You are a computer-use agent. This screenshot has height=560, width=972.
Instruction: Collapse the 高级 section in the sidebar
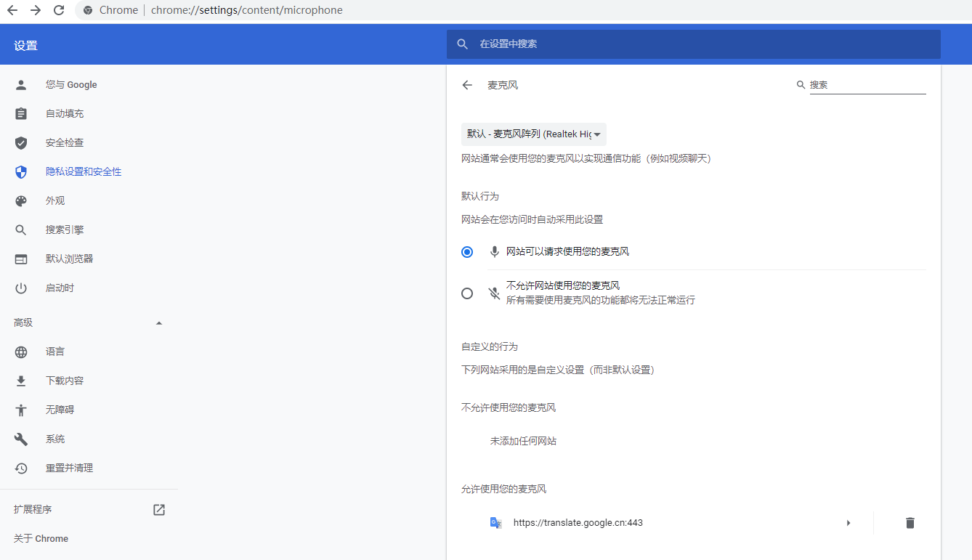(159, 323)
